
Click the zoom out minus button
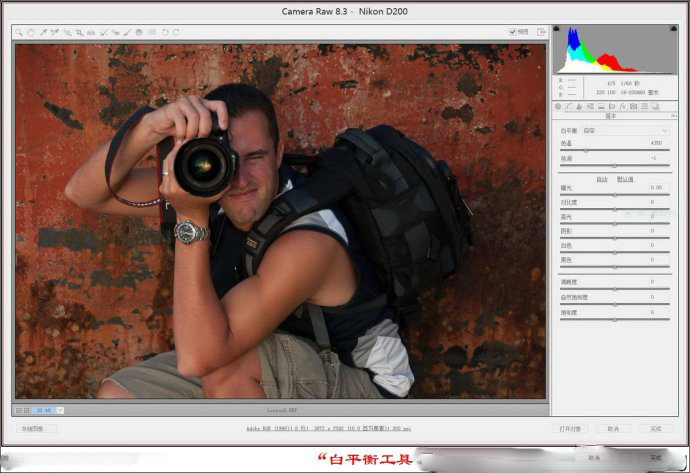coord(19,411)
